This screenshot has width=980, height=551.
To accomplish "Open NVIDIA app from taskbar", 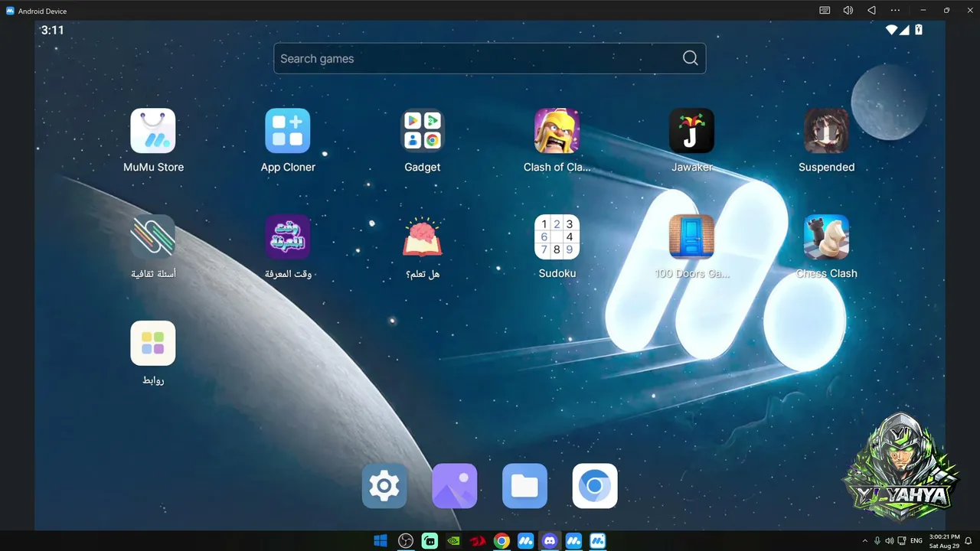I will pos(453,541).
